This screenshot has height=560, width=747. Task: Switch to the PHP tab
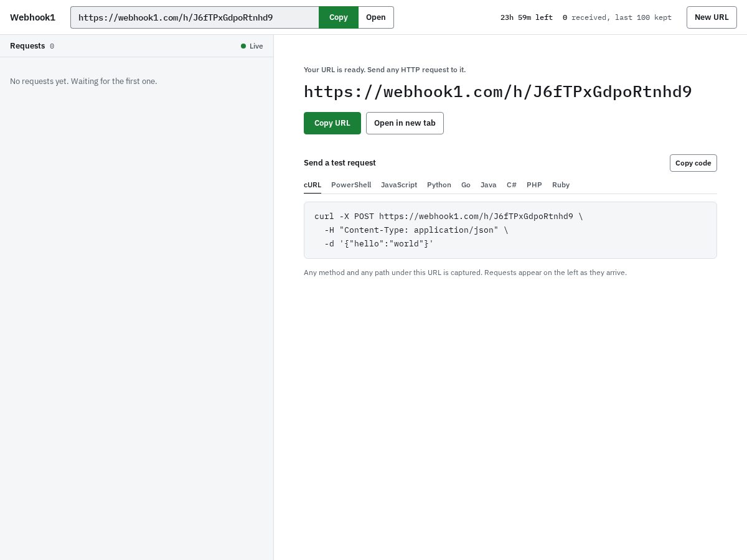pos(534,185)
